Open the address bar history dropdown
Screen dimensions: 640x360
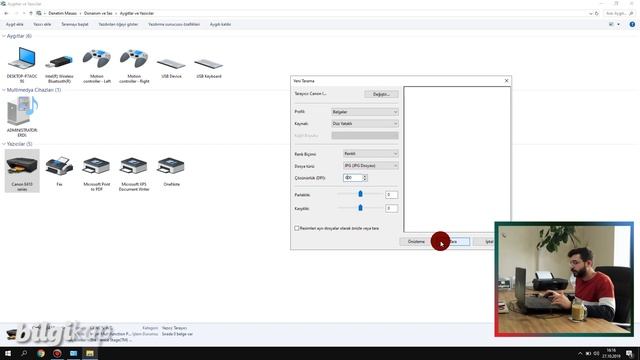click(591, 13)
